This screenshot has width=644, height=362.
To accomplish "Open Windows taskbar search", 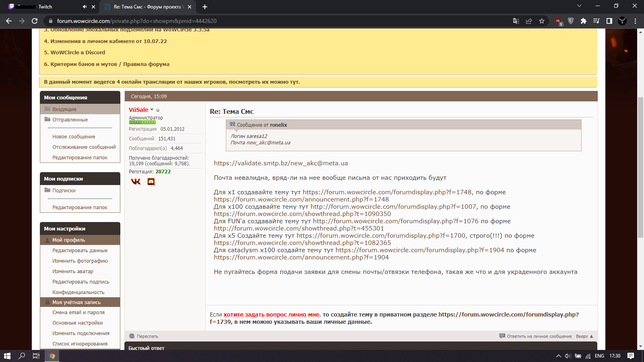I will pos(22,356).
